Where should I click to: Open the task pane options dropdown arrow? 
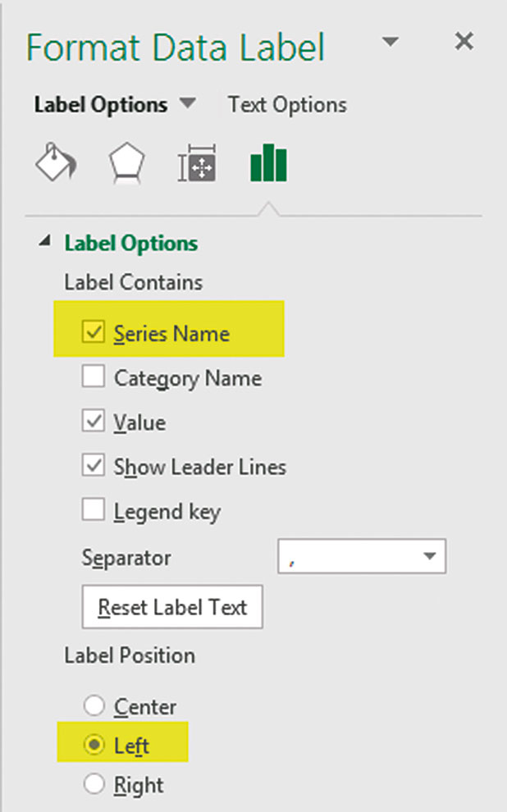(391, 42)
